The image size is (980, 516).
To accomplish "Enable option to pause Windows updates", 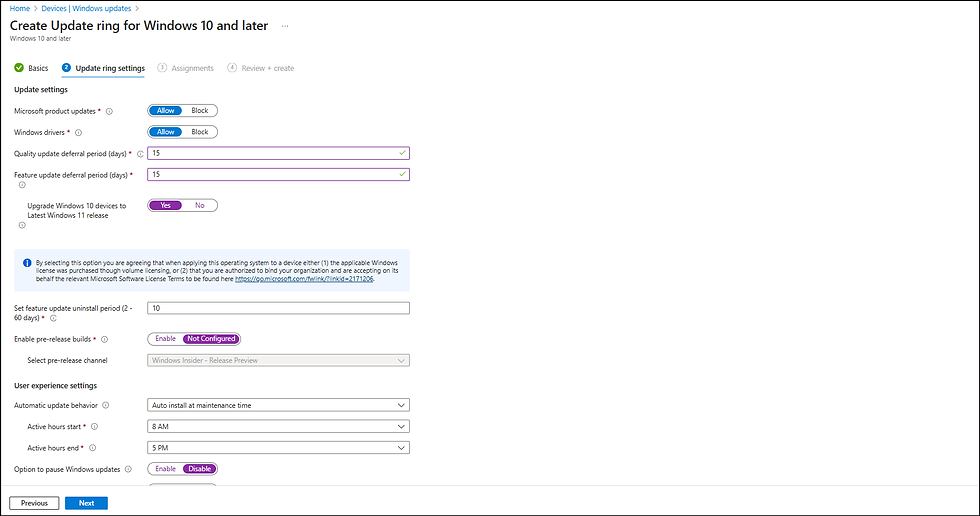I will pyautogui.click(x=166, y=469).
